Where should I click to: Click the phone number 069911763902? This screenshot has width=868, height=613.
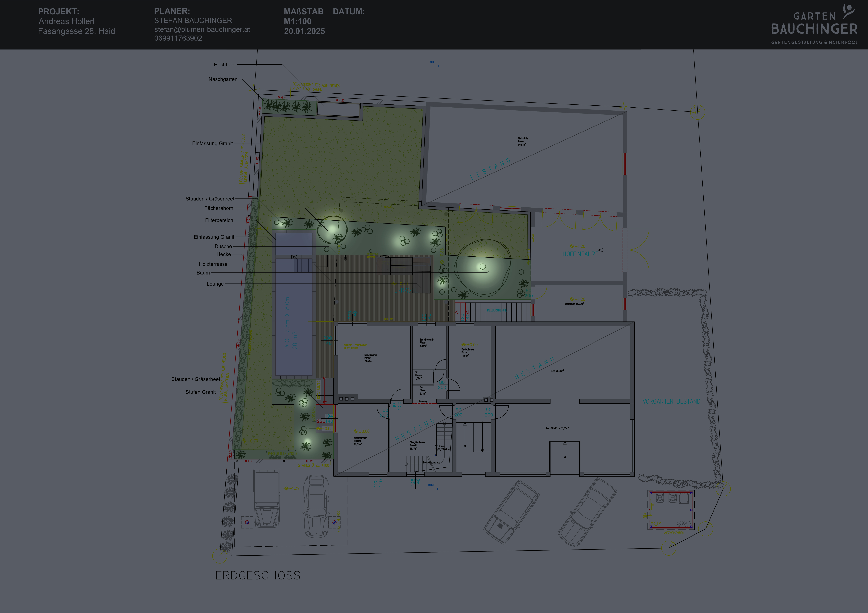178,38
